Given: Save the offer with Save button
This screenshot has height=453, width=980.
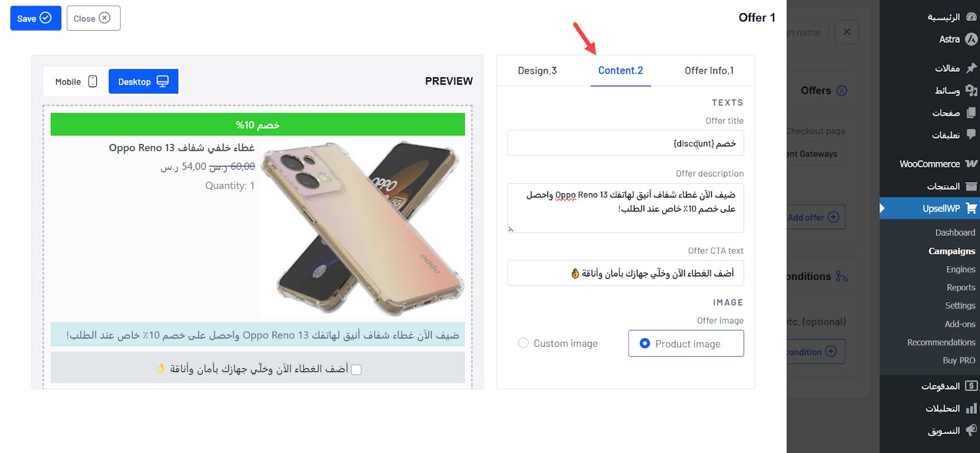Looking at the screenshot, I should pyautogui.click(x=36, y=18).
